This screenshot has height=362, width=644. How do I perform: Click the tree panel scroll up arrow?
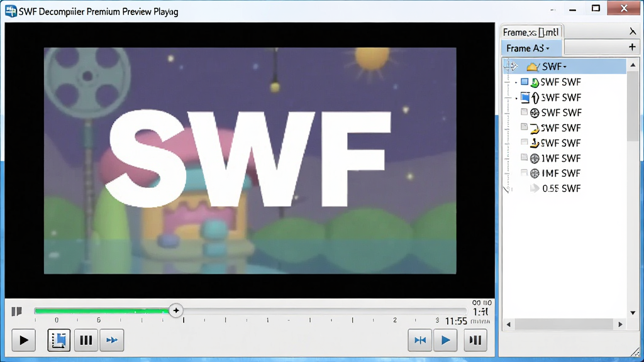pyautogui.click(x=633, y=65)
